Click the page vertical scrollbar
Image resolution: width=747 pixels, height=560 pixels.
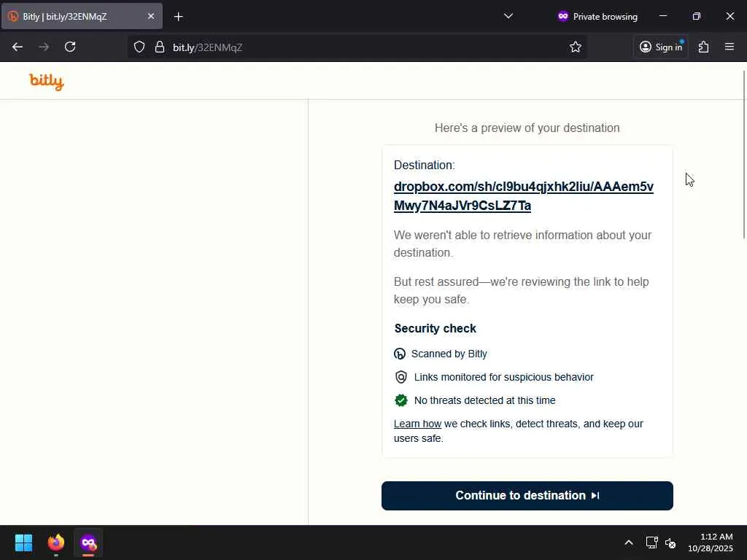point(744,155)
